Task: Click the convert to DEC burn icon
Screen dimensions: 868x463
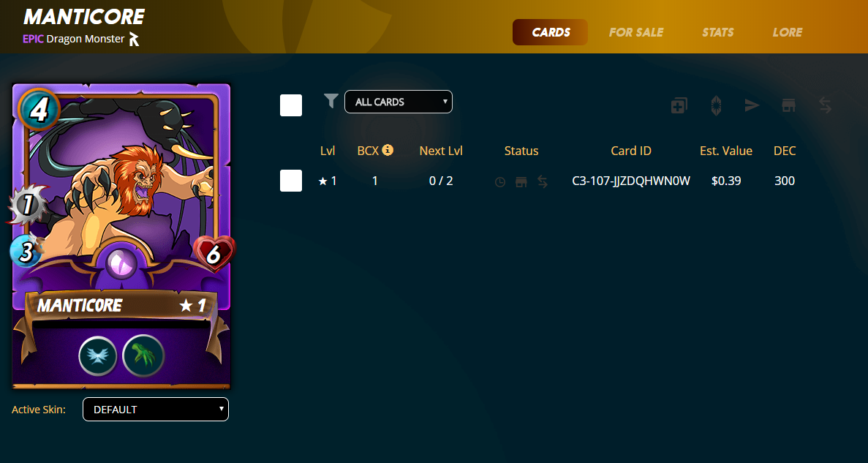Action: pyautogui.click(x=716, y=105)
